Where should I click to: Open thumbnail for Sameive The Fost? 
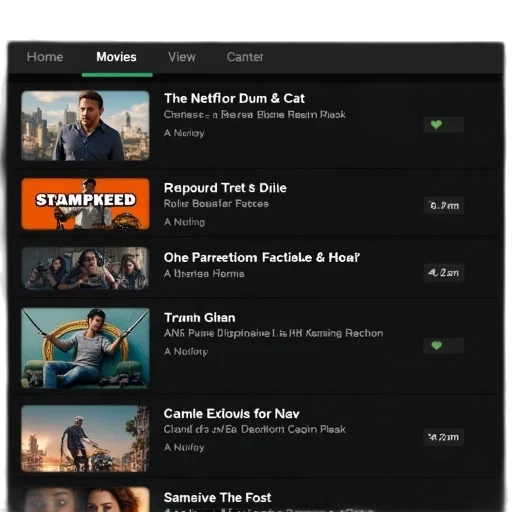(85, 499)
